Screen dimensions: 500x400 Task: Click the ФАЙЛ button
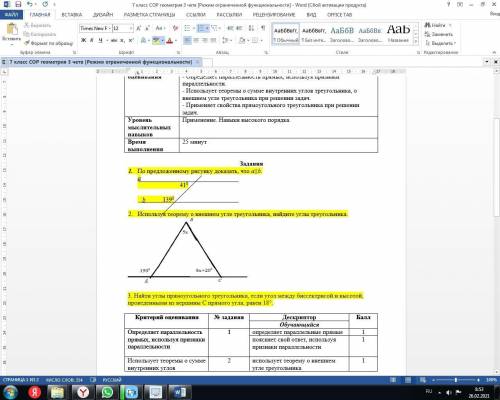click(11, 15)
